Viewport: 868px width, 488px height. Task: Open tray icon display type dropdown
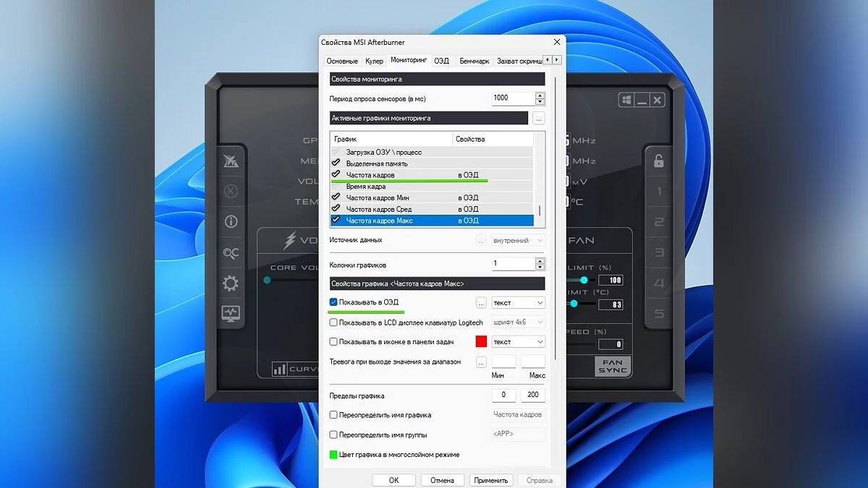click(x=518, y=342)
